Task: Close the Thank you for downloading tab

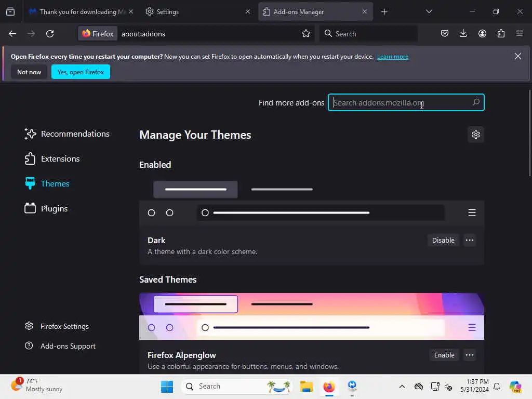Action: tap(131, 11)
